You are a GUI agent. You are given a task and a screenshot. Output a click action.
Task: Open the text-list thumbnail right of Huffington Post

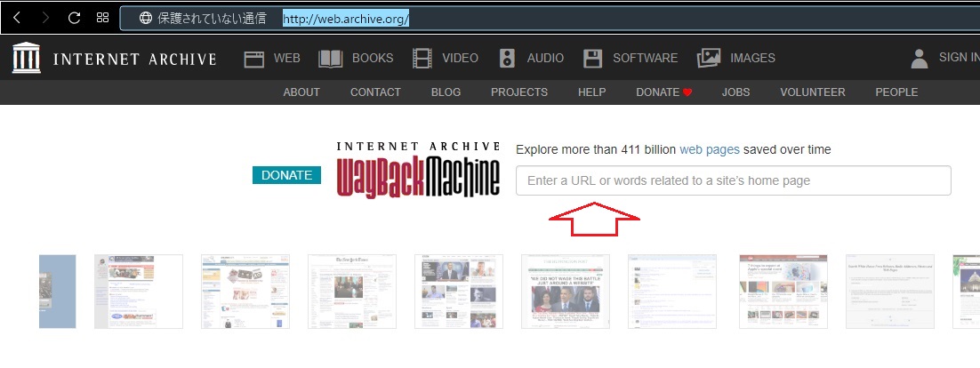coord(672,292)
